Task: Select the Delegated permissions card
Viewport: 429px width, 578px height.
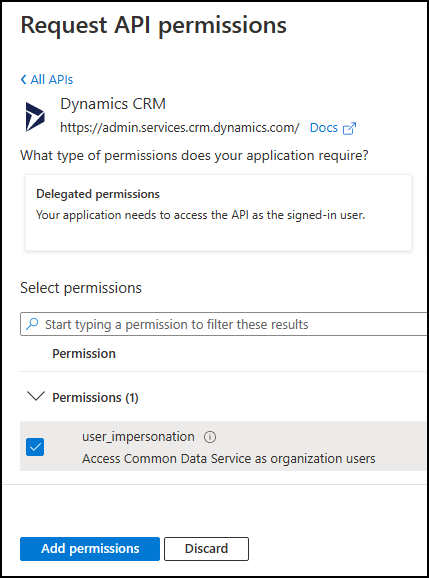Action: coord(218,213)
